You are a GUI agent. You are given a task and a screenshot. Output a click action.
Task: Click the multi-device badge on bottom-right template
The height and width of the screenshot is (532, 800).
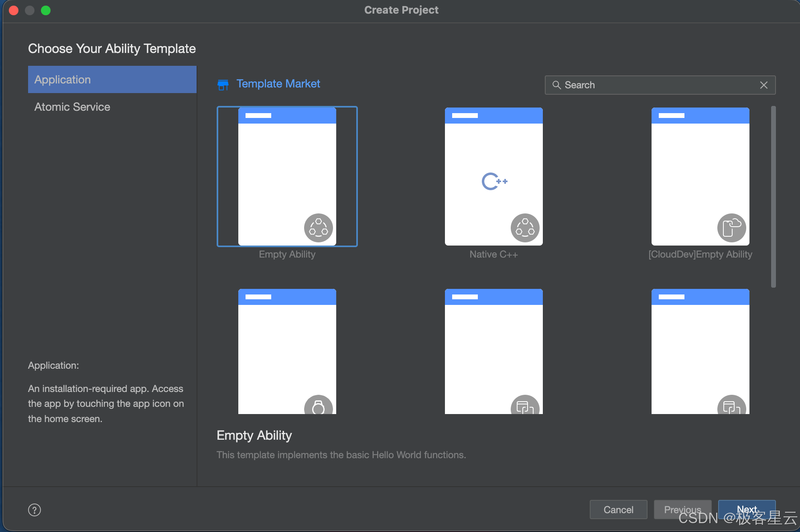[732, 404]
